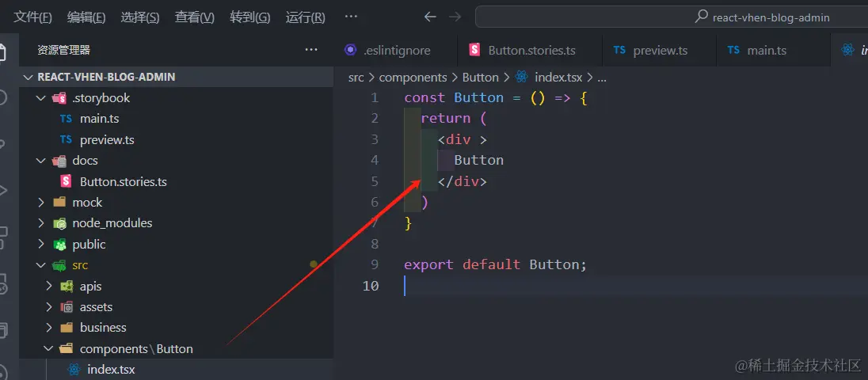Click the TS icon beside tree main.ts
The height and width of the screenshot is (380, 868).
click(x=66, y=119)
